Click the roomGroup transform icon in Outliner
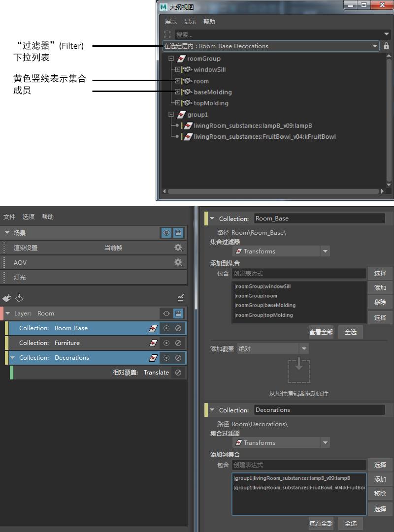Screen dimensions: 394x532 click(181, 59)
